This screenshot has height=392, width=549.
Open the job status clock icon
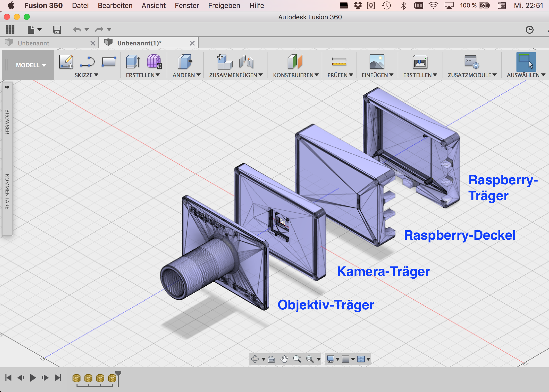[530, 30]
